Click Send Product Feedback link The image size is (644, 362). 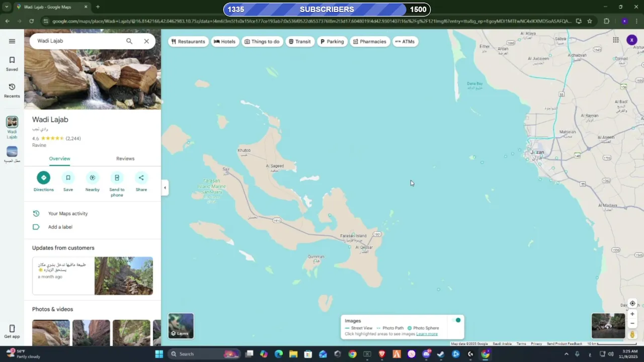point(565,344)
